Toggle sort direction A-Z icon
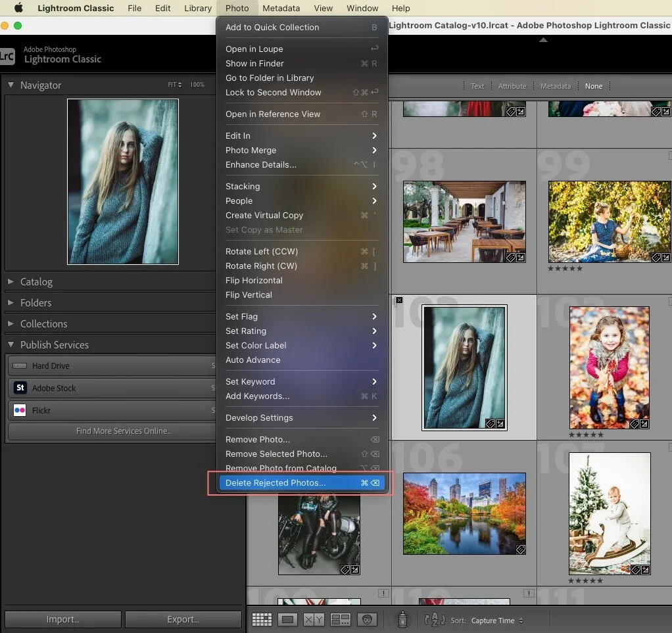The image size is (672, 633). pyautogui.click(x=435, y=620)
